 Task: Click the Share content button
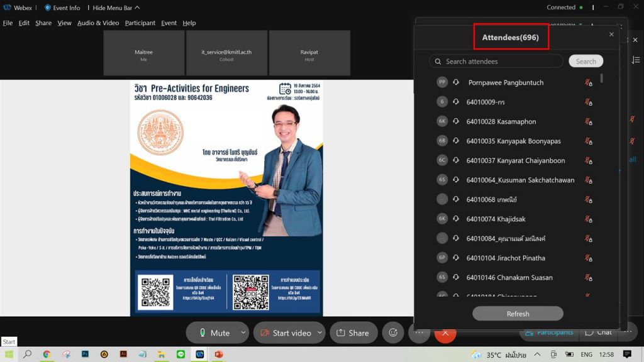click(x=353, y=333)
